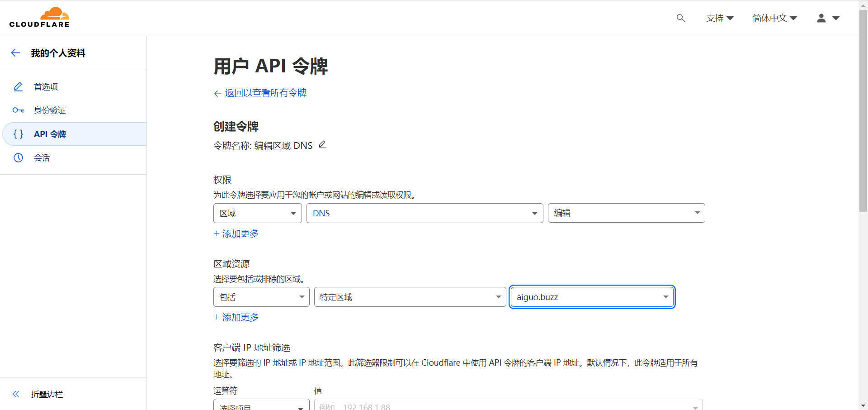The height and width of the screenshot is (410, 868).
Task: Open the 包括 include/exclude dropdown
Action: point(261,297)
